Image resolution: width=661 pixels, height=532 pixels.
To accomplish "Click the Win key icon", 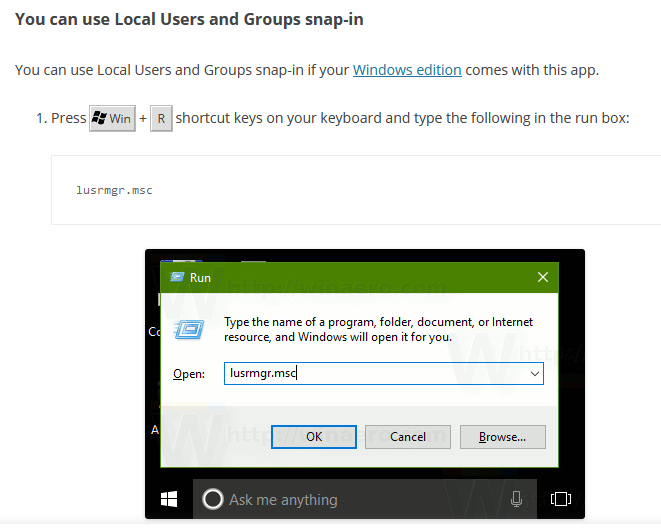I will 112,118.
